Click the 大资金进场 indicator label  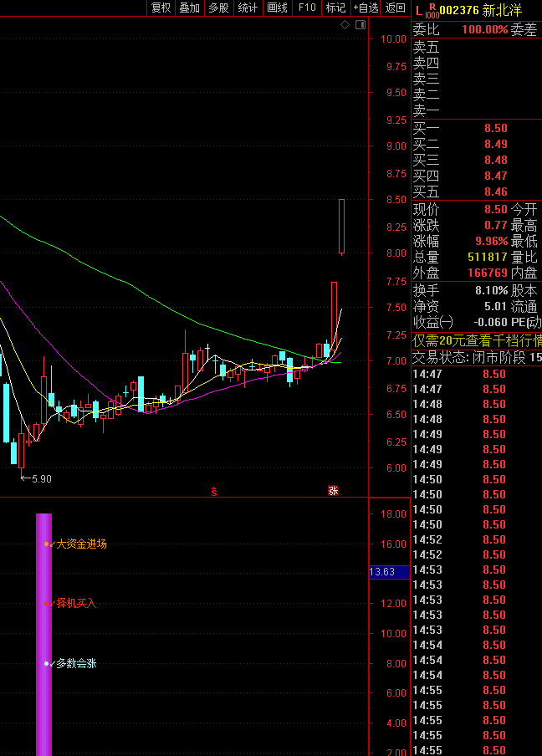coord(81,544)
